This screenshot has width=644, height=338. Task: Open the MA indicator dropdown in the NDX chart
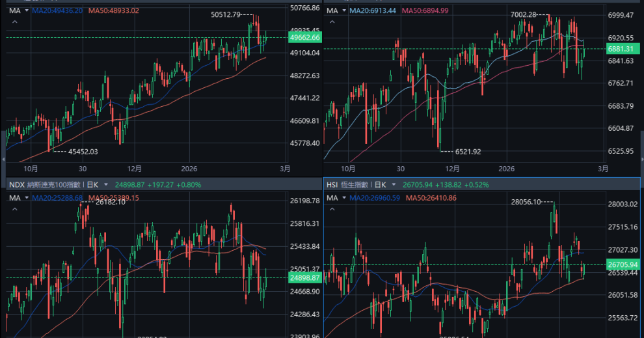click(x=26, y=198)
